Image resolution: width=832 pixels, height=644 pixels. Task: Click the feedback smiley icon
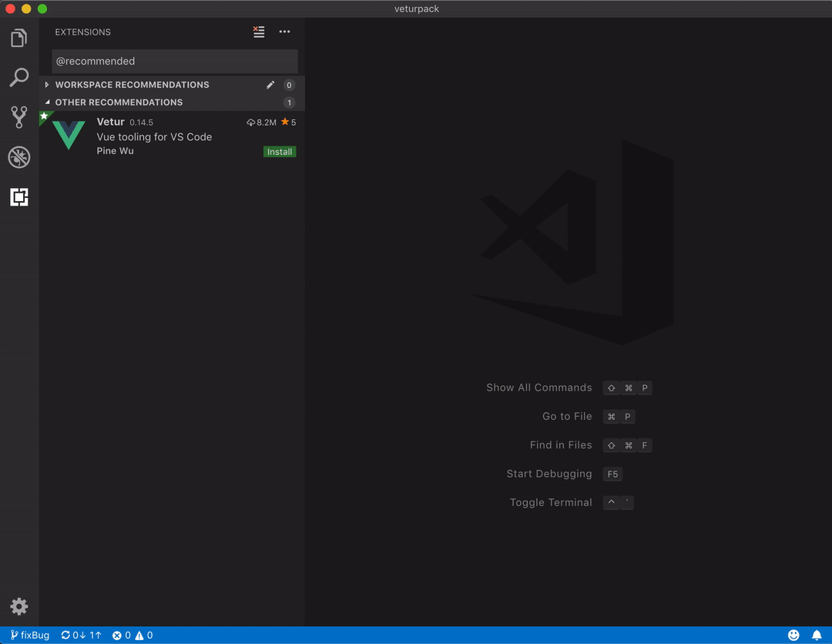pyautogui.click(x=793, y=636)
